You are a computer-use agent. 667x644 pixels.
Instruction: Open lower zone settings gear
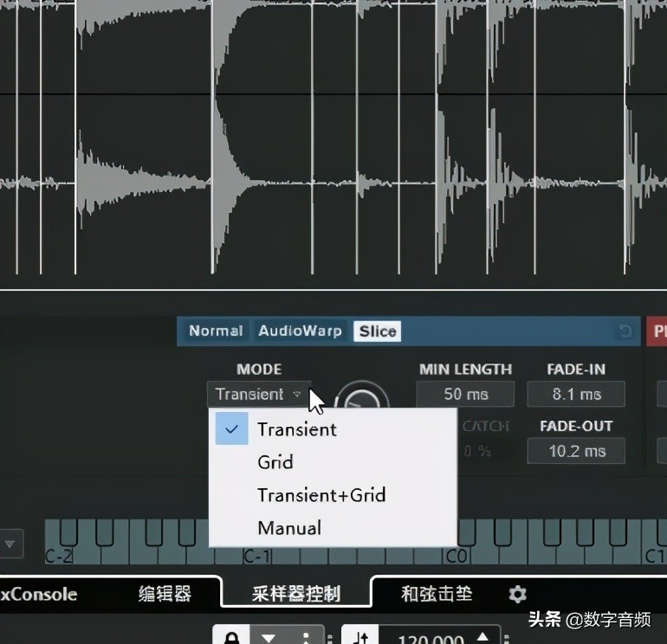point(517,595)
